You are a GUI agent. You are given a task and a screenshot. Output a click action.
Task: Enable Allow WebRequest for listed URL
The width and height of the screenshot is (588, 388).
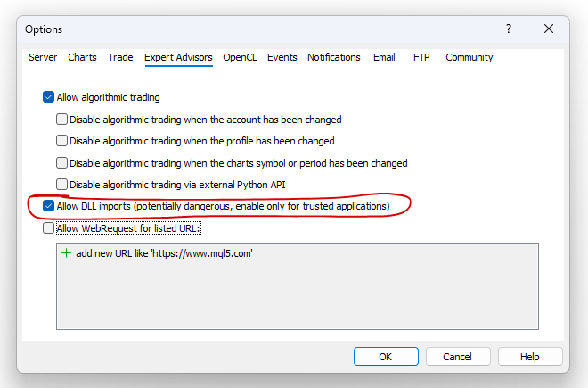(48, 228)
